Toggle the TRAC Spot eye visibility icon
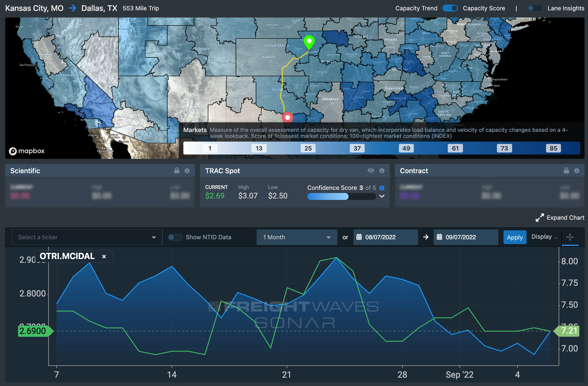This screenshot has height=386, width=588. click(371, 171)
